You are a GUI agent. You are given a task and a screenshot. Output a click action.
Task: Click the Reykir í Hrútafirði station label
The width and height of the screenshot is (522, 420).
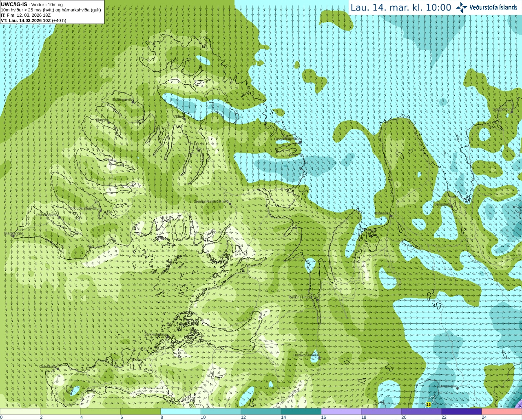point(302,297)
